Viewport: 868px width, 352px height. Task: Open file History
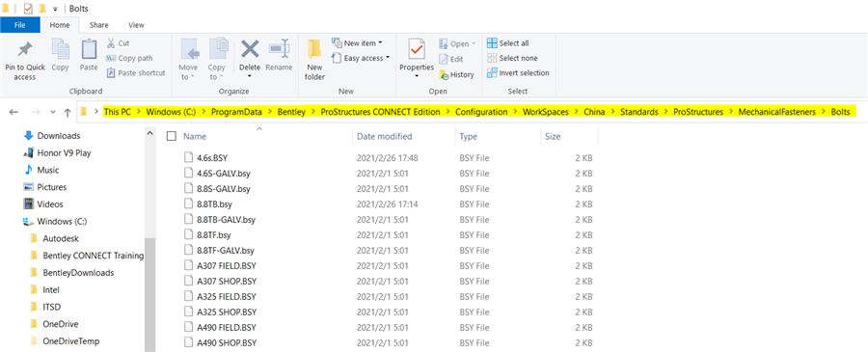(x=457, y=74)
